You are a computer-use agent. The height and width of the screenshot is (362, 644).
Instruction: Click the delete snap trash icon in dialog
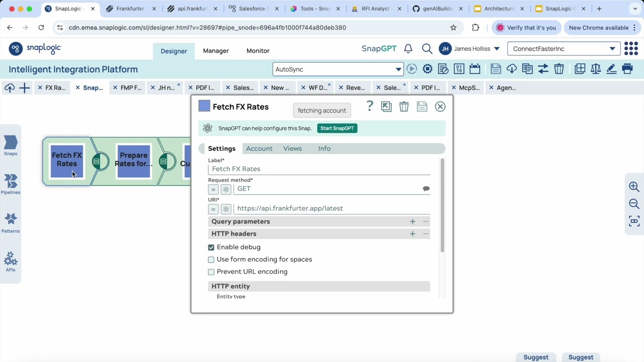coord(404,107)
